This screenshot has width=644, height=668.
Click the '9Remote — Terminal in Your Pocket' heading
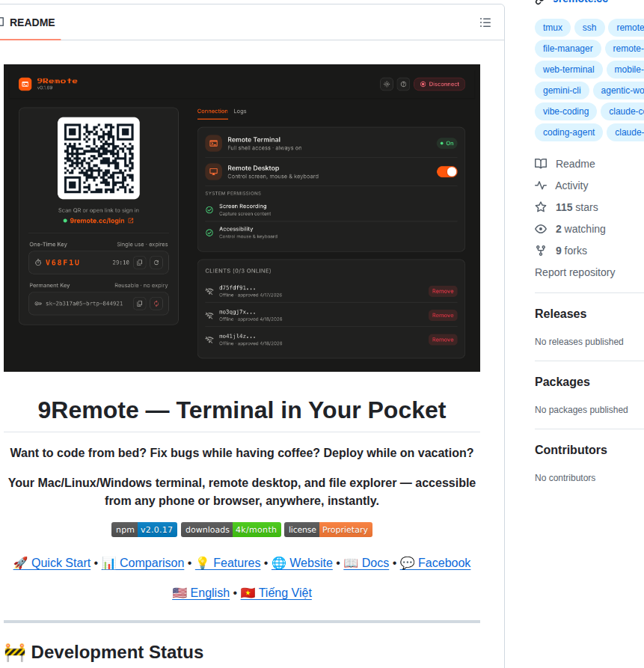tap(242, 410)
